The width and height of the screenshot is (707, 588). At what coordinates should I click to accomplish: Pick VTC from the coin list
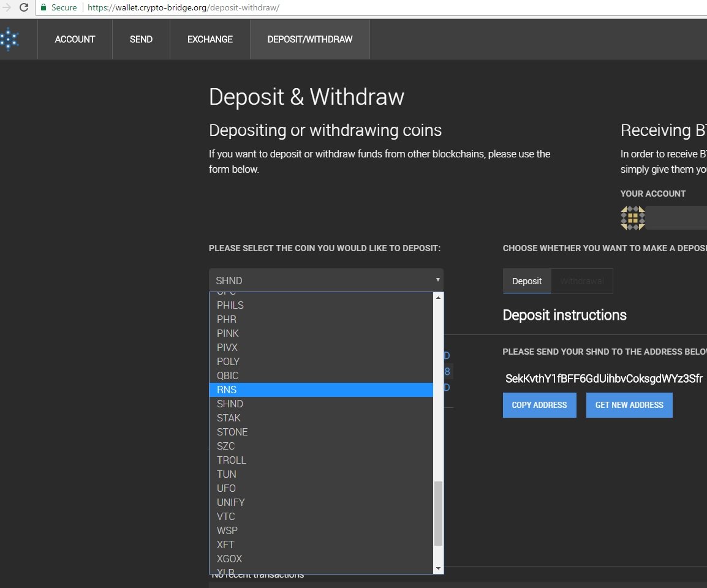click(x=321, y=516)
